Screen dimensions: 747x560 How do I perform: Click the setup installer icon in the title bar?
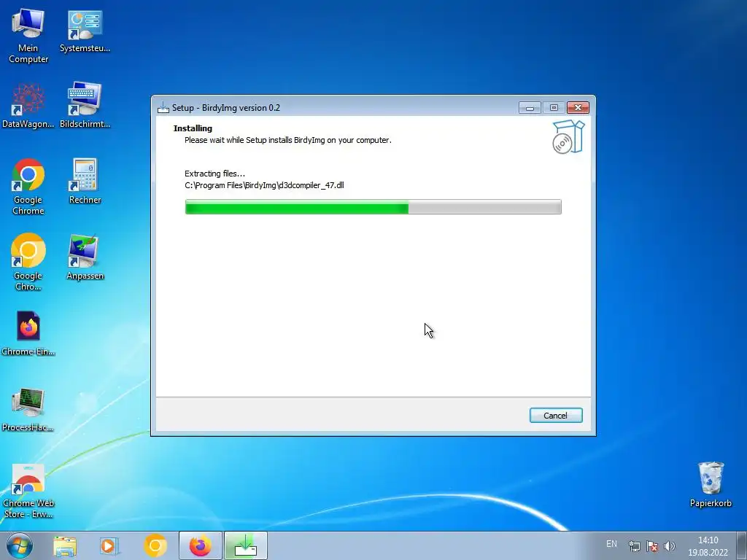(x=163, y=108)
